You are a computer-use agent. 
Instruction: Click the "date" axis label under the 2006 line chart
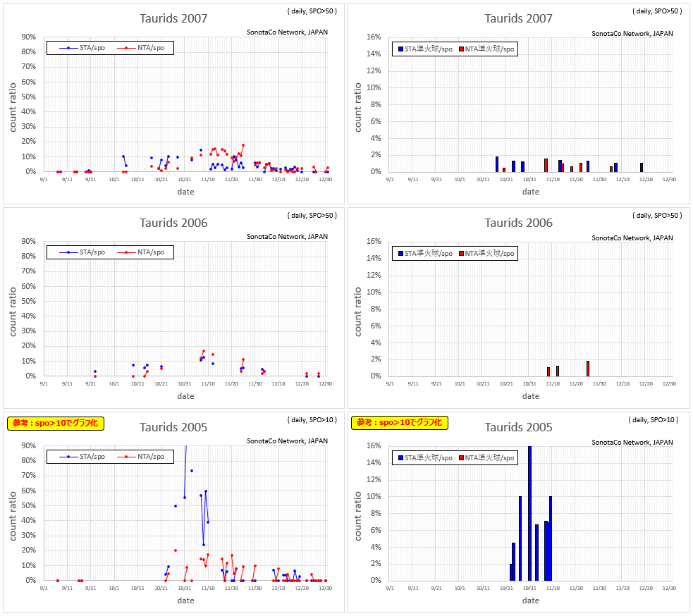click(x=185, y=396)
